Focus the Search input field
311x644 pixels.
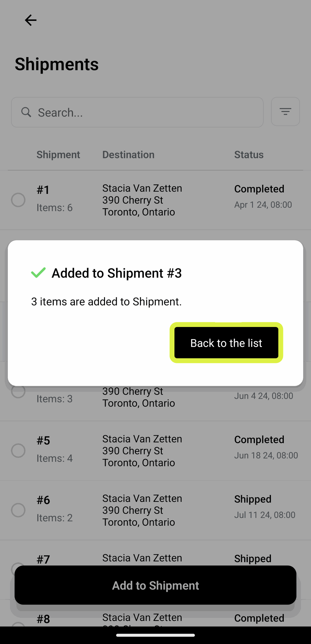pyautogui.click(x=144, y=112)
